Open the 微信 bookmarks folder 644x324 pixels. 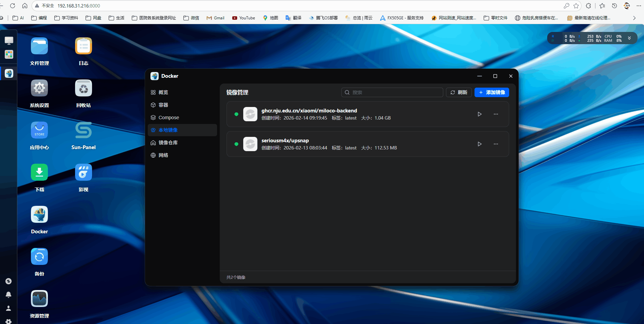coord(191,18)
